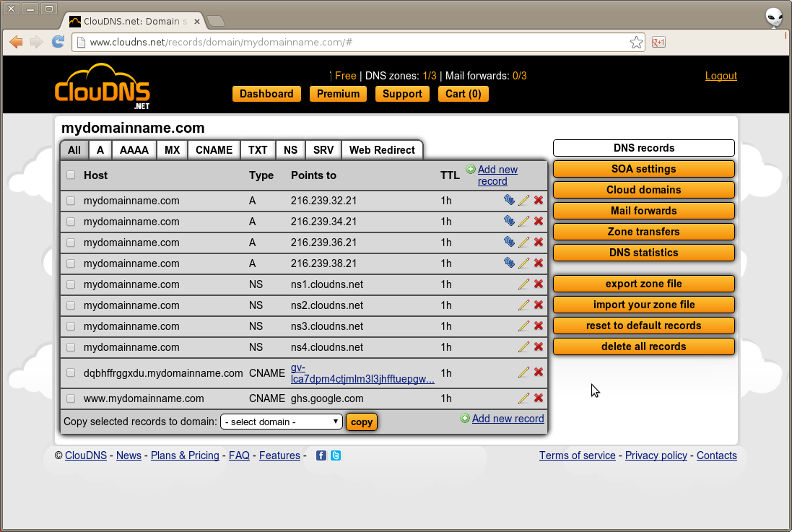Viewport: 792px width, 532px height.
Task: Click the ClouDNS logo
Action: [103, 86]
